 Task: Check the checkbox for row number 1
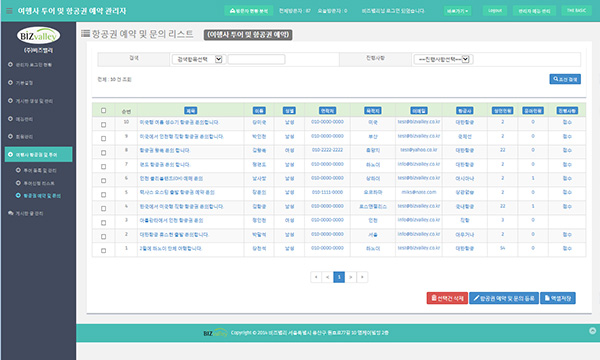point(103,251)
